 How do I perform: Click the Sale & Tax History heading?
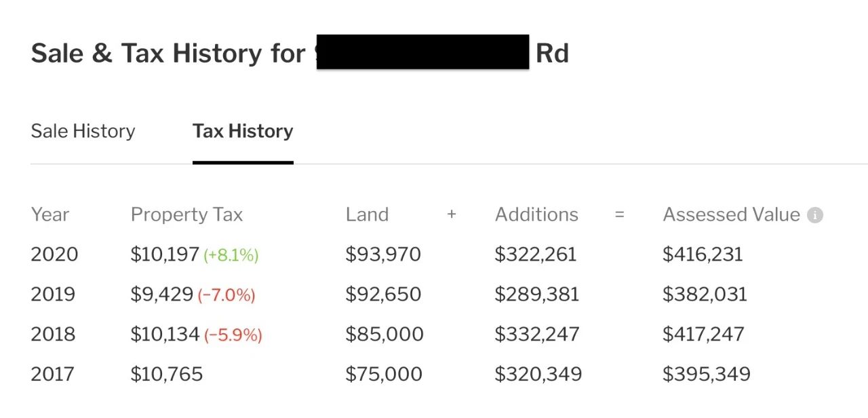168,53
